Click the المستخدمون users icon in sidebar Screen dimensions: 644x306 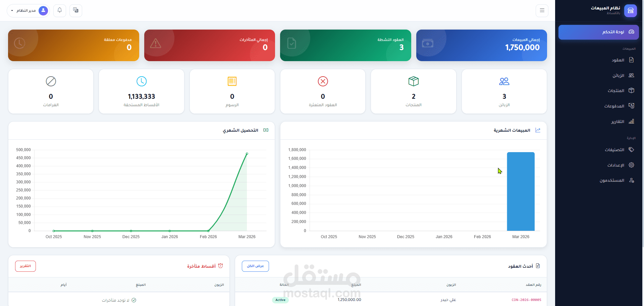[x=632, y=180]
